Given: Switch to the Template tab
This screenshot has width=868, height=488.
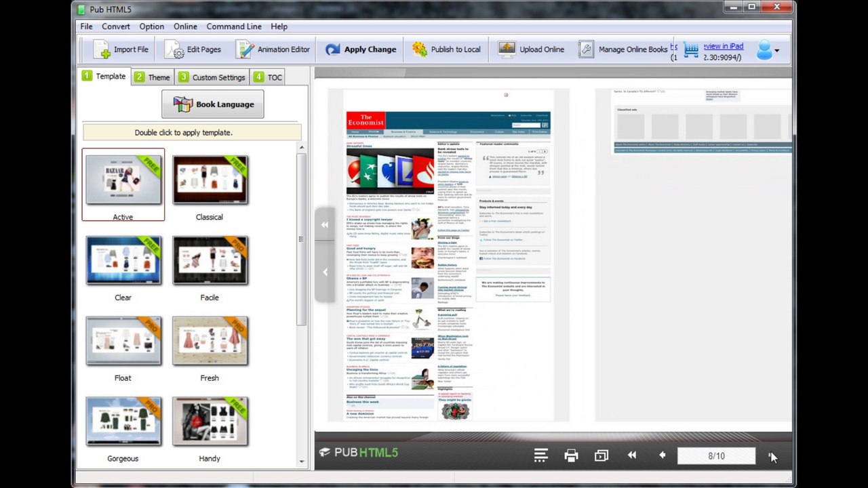Looking at the screenshot, I should [104, 76].
